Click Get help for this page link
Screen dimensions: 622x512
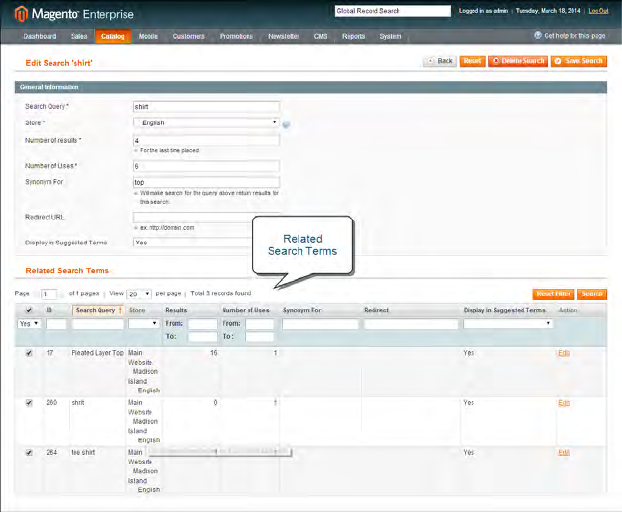(574, 36)
